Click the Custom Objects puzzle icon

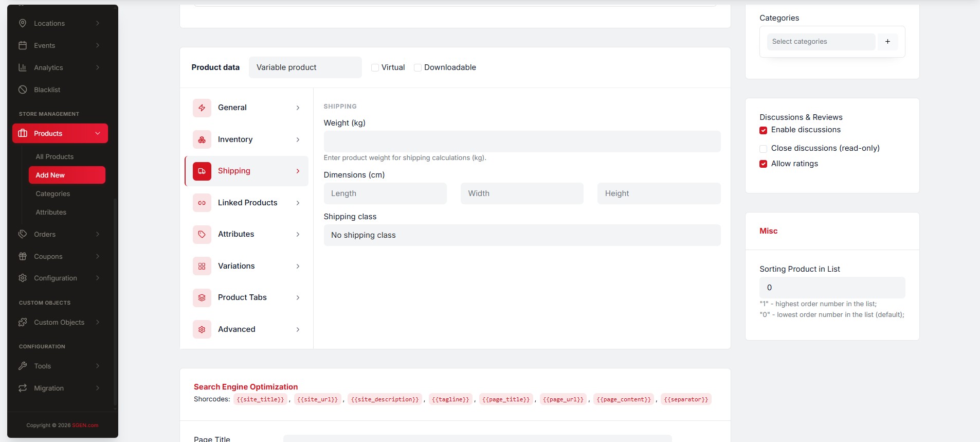(x=23, y=322)
